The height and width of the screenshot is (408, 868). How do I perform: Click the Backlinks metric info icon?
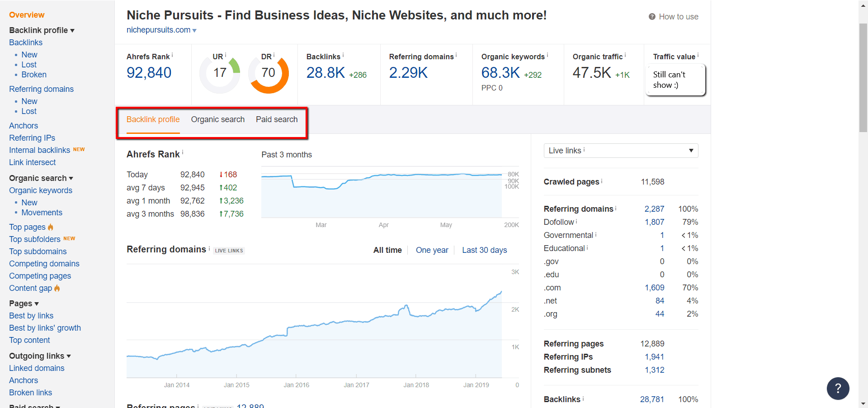coord(343,55)
